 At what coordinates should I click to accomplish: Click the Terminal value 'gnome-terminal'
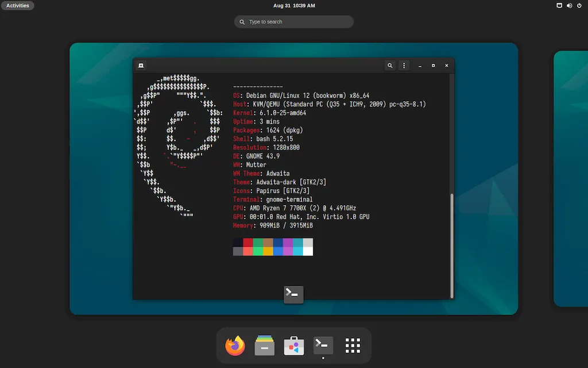(x=289, y=200)
